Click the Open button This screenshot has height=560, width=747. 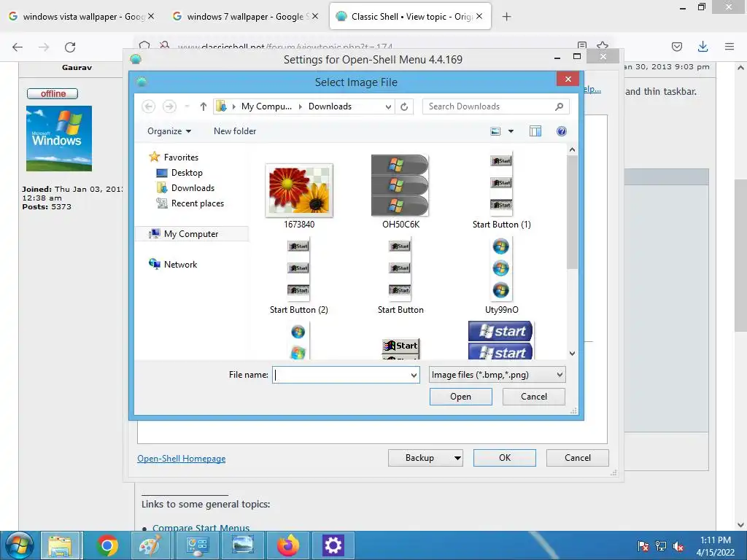coord(461,397)
